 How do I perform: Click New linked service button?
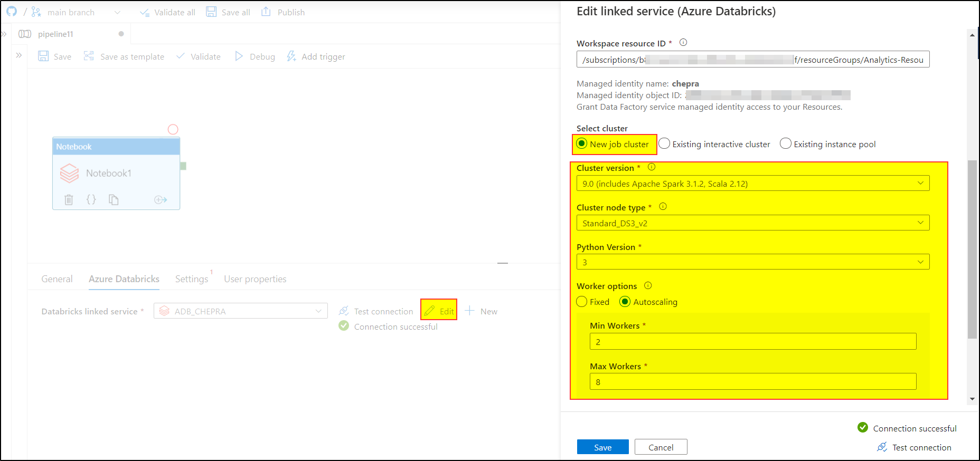tap(481, 311)
